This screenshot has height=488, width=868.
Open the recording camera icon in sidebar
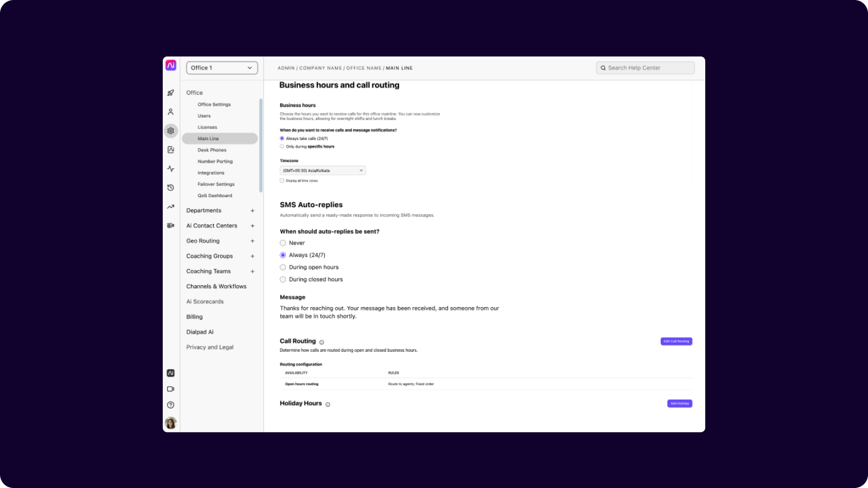171,225
